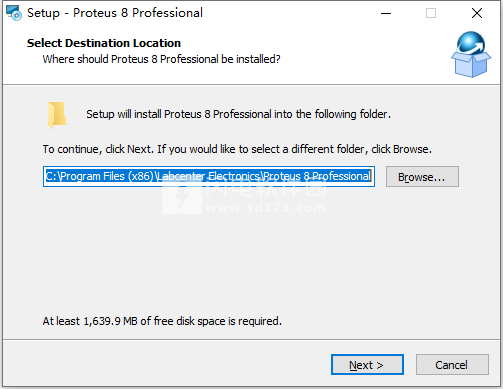Click the 'Select Destination Location' heading
This screenshot has height=389, width=503.
pyautogui.click(x=104, y=43)
